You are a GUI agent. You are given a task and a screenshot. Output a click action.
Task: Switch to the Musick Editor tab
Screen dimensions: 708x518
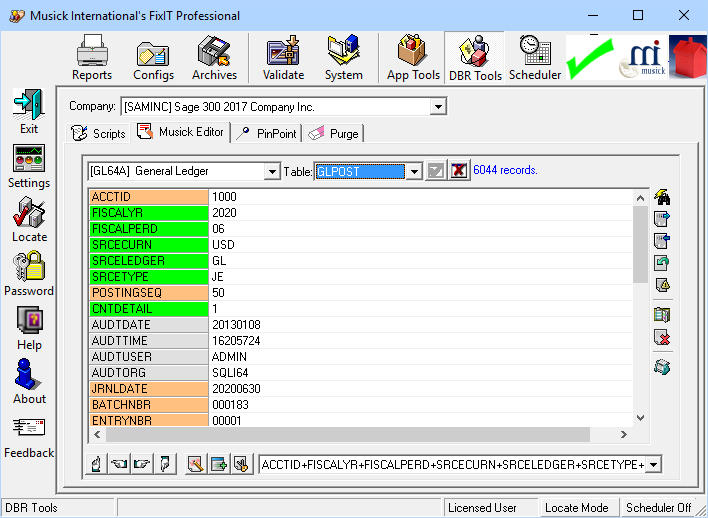point(181,132)
